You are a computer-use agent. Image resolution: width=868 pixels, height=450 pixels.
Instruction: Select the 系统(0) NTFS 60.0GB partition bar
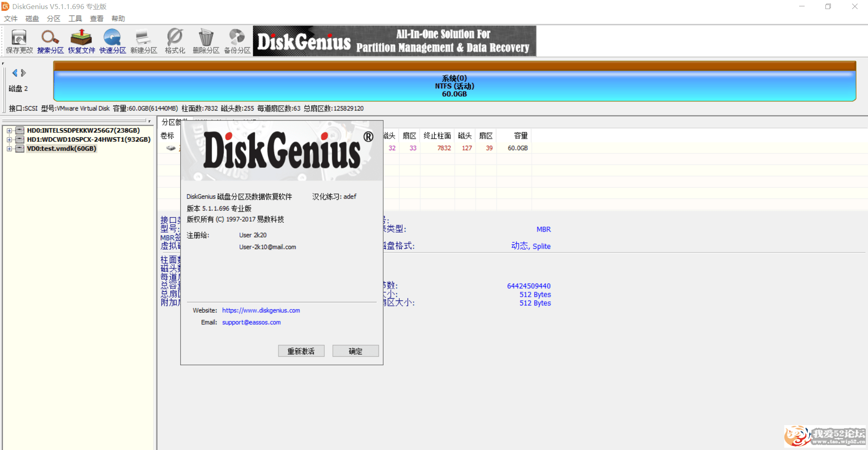pos(455,82)
